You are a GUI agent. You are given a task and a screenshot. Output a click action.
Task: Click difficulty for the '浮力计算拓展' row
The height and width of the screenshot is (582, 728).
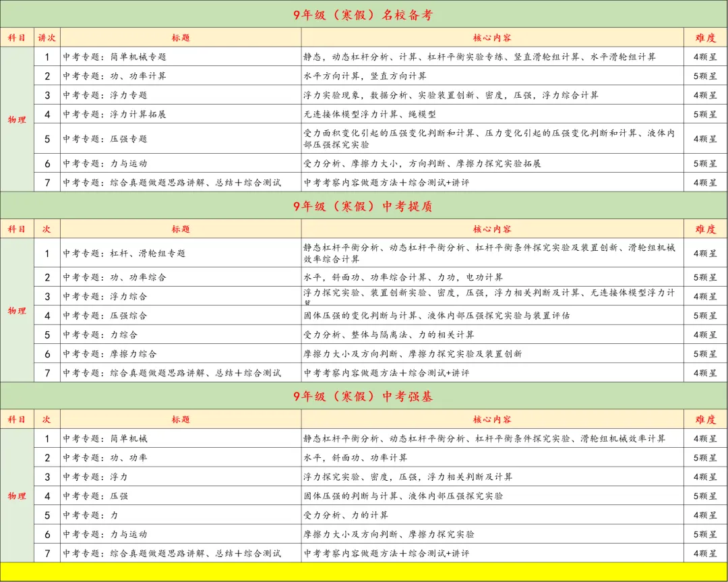click(x=705, y=114)
